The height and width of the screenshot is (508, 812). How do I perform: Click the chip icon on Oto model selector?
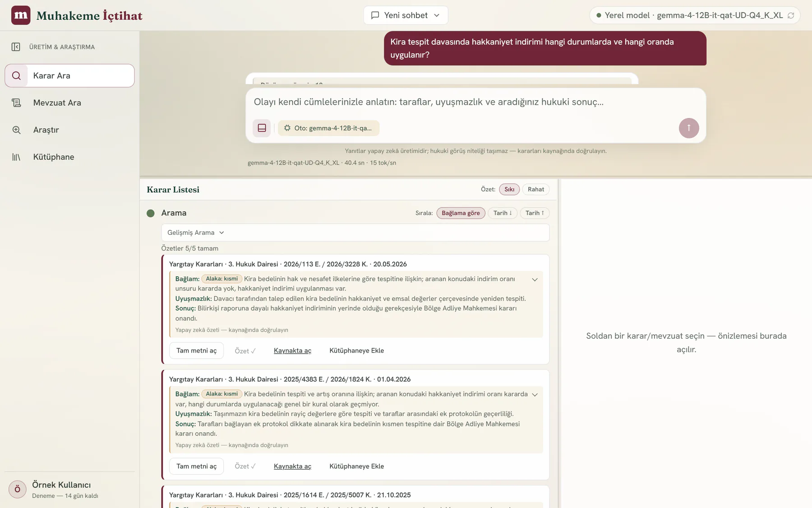tap(287, 128)
